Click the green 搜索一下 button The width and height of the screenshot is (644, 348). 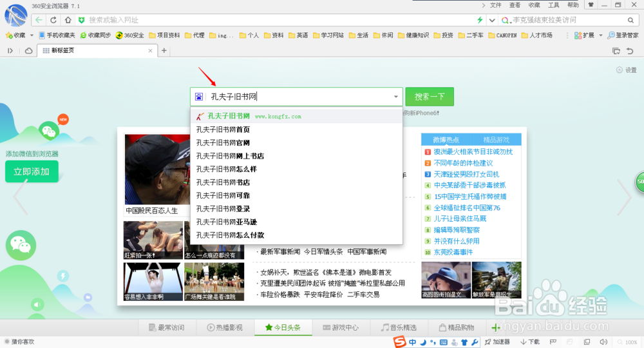(x=430, y=97)
